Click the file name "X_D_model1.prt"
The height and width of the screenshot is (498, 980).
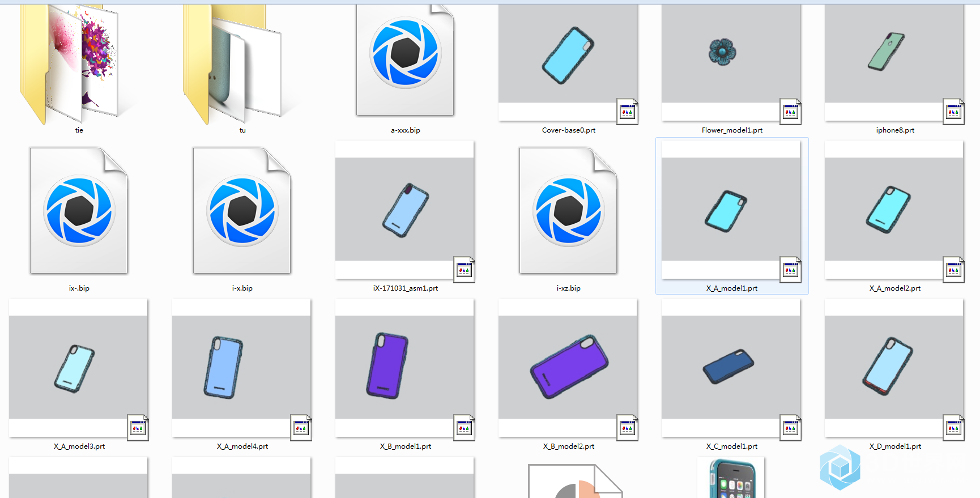pos(895,446)
